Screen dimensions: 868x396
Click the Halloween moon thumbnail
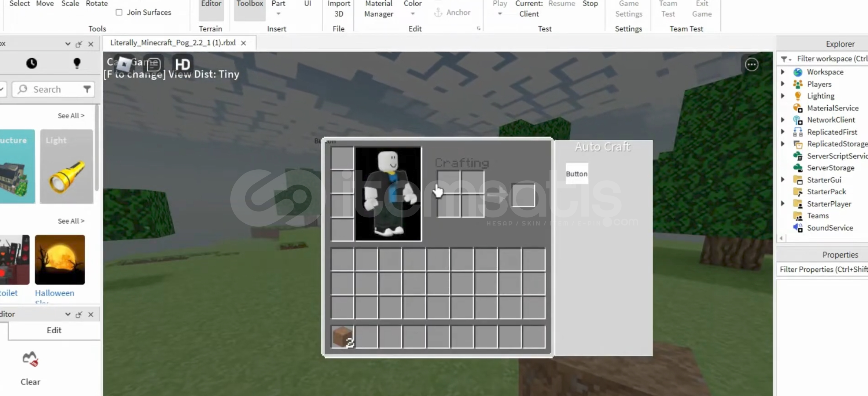[60, 260]
